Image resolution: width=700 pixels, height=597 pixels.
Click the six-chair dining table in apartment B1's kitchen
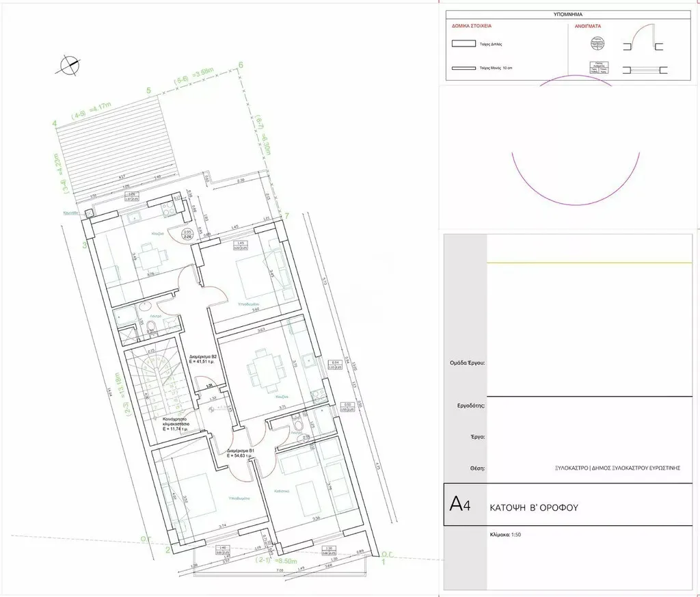pos(265,371)
